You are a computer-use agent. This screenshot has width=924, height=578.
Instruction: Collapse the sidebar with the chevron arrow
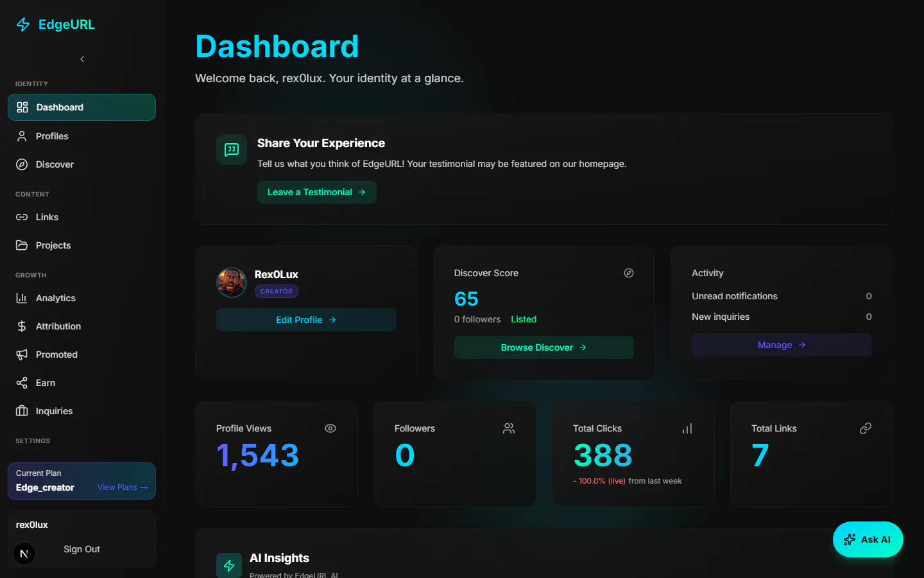(82, 59)
